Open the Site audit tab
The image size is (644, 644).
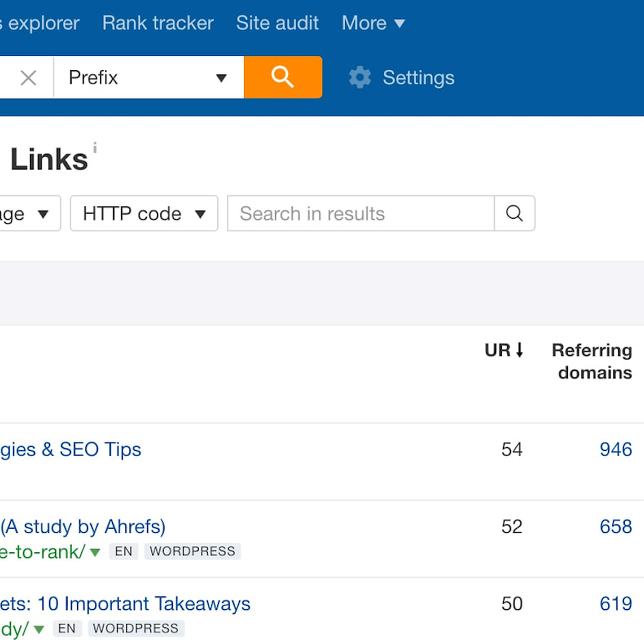pos(277,23)
